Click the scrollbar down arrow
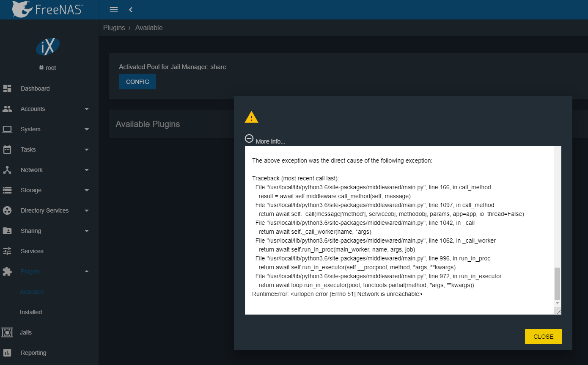Viewport: 588px width, 365px height. point(557,303)
